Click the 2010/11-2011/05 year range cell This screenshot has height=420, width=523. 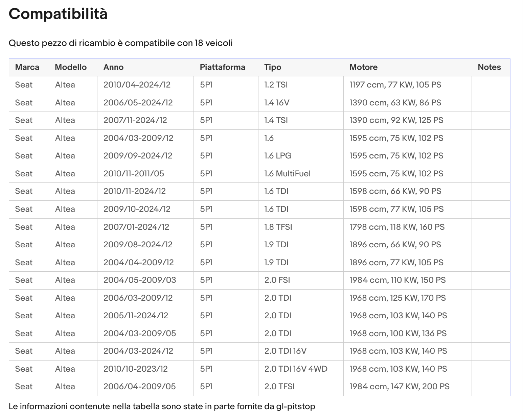pyautogui.click(x=134, y=174)
